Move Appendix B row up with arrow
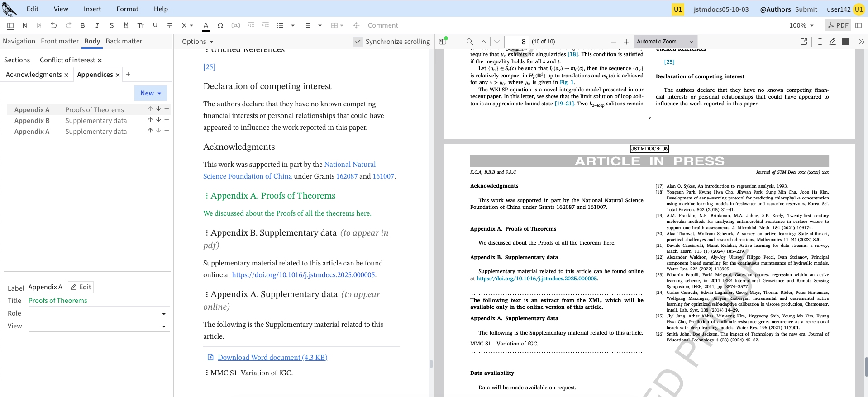This screenshot has height=397, width=868. (x=150, y=120)
